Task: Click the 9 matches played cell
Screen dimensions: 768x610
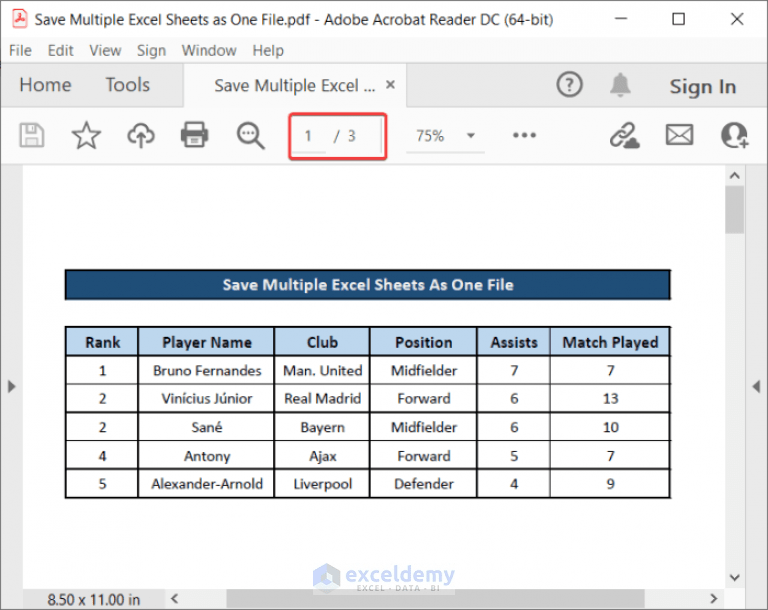Action: (610, 484)
